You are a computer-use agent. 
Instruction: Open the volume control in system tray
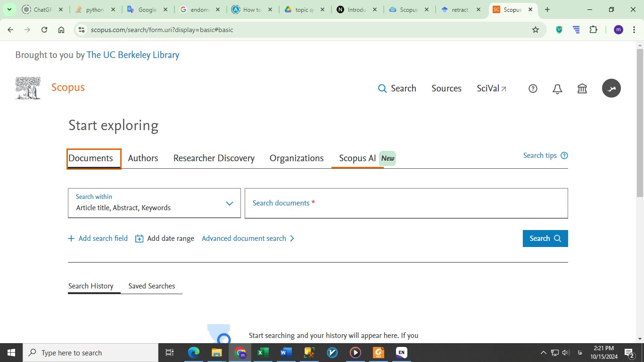(566, 353)
